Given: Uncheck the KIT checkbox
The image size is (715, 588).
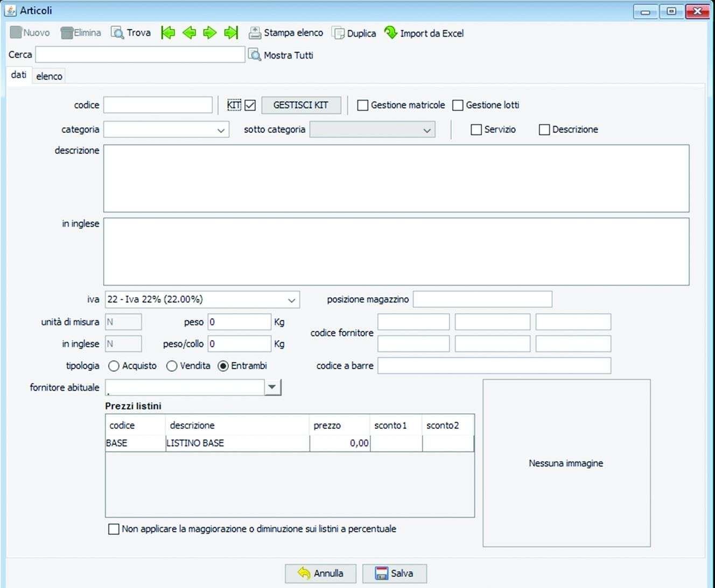Looking at the screenshot, I should 250,105.
